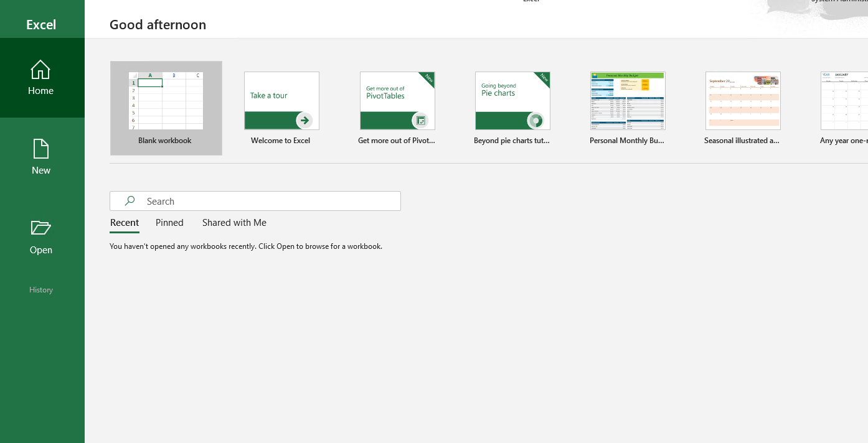
Task: Click the Good afternoon heading
Action: [158, 25]
